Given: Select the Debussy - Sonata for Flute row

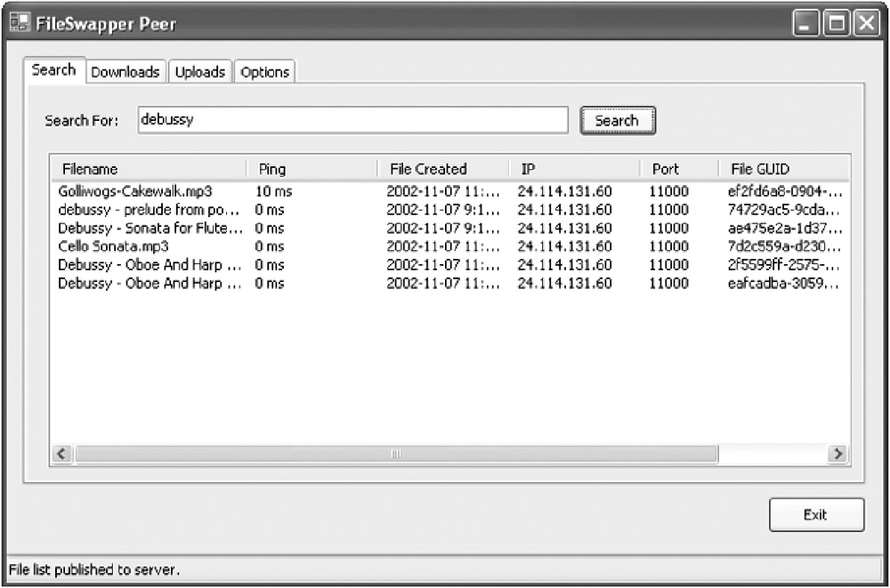Looking at the screenshot, I should tap(150, 228).
